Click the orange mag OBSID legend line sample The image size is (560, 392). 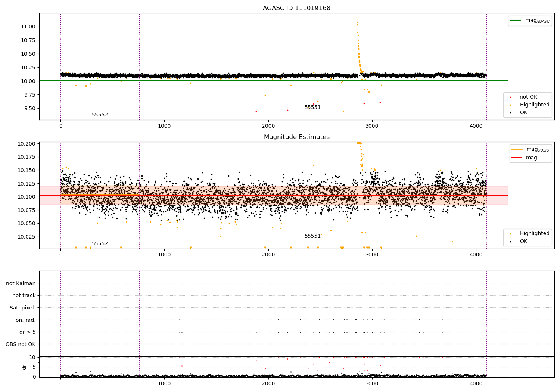tap(517, 149)
